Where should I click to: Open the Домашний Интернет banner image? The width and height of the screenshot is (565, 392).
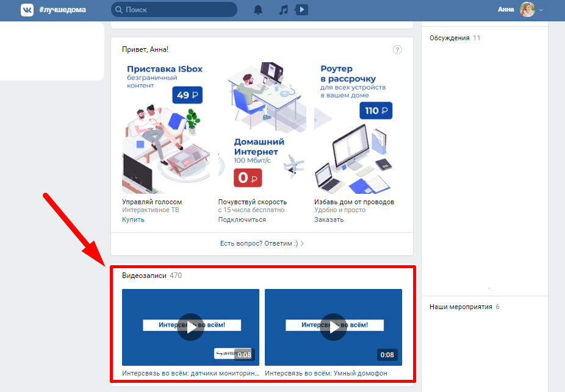click(x=262, y=128)
